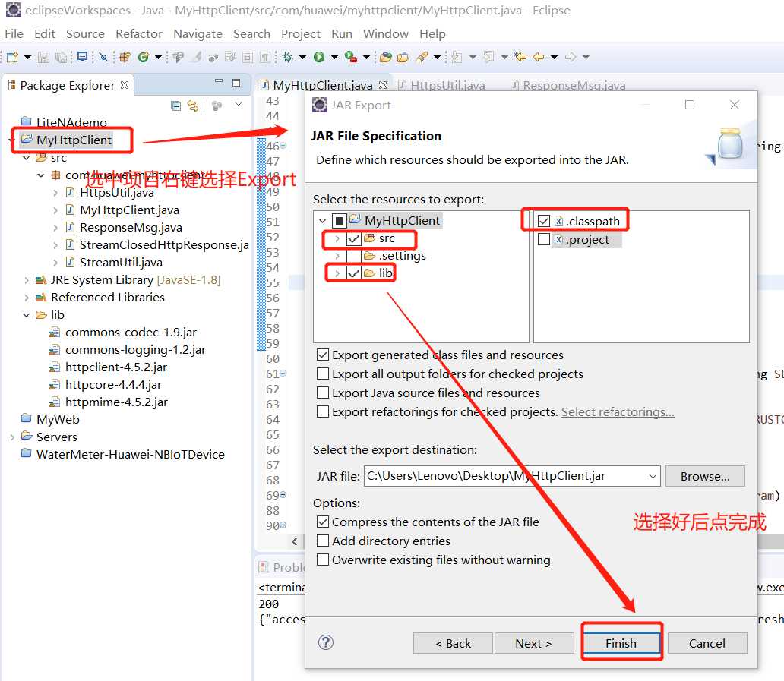Toggle the .settings folder checkbox
This screenshot has height=681, width=784.
point(353,256)
